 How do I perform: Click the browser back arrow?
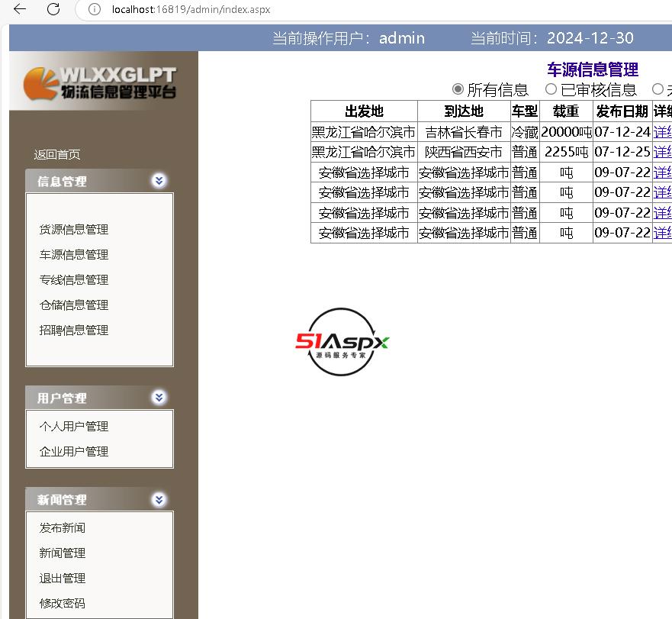click(x=20, y=9)
